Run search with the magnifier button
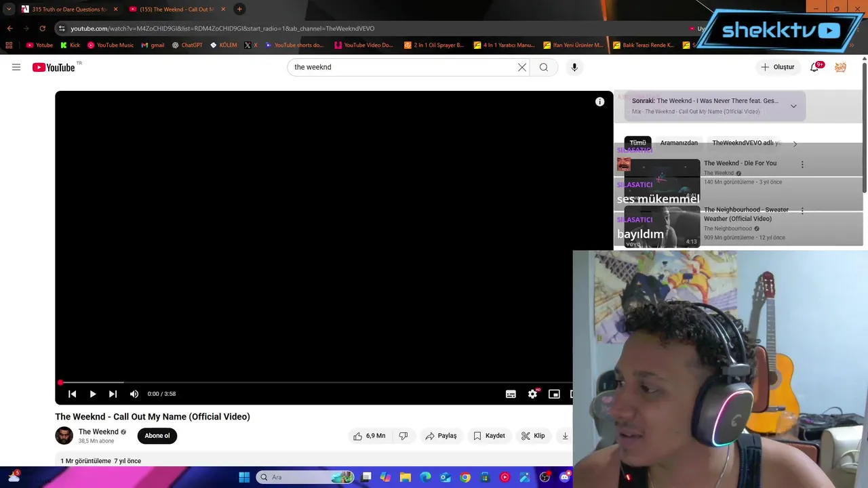Viewport: 868px width, 488px height. 544,67
